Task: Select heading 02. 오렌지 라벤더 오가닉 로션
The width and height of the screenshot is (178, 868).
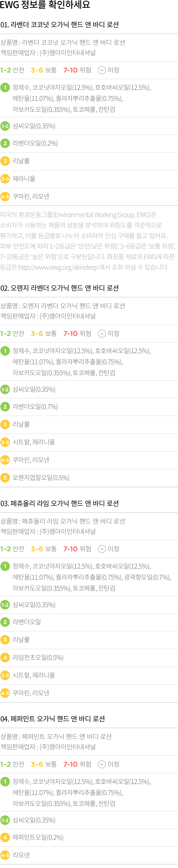Action: 60,288
